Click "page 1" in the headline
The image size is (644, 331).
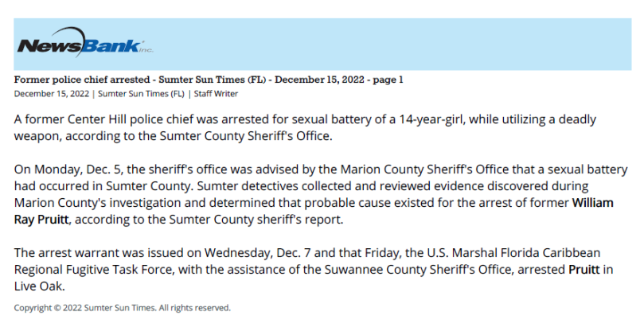388,80
